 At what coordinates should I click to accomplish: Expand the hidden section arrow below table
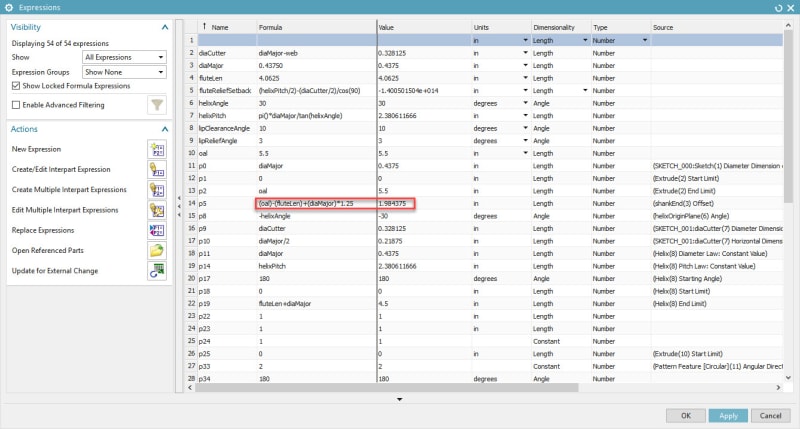pyautogui.click(x=399, y=399)
